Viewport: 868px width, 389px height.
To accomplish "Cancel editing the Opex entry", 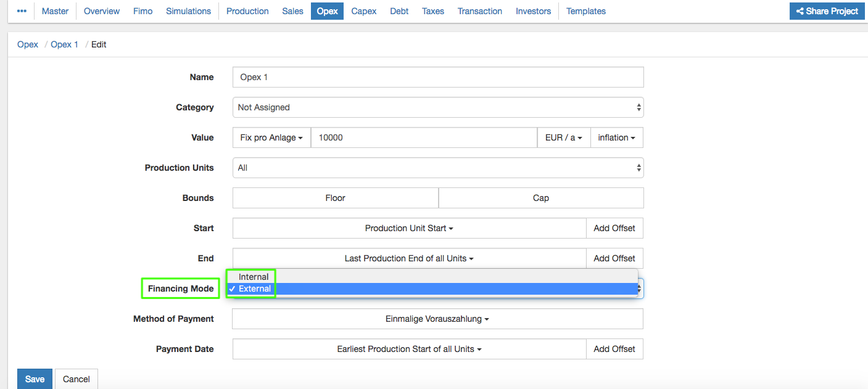I will [76, 379].
